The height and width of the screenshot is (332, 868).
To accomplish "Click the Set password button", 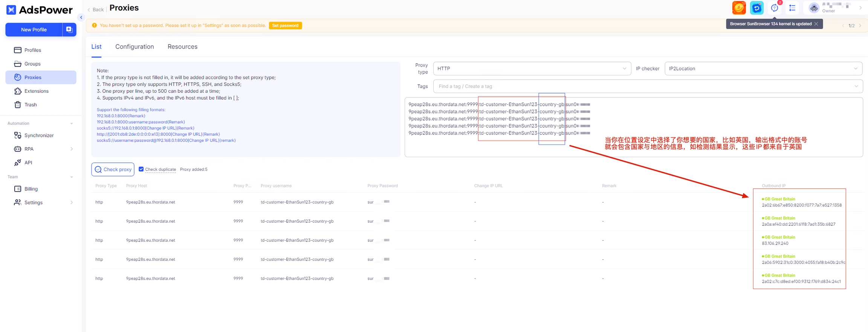I will point(285,26).
